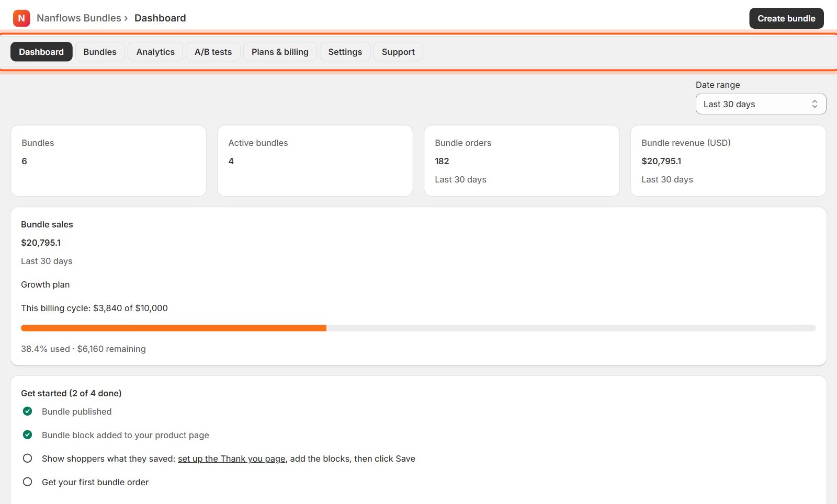This screenshot has width=837, height=504.
Task: Go to the A/B tests tab
Action: (x=213, y=52)
